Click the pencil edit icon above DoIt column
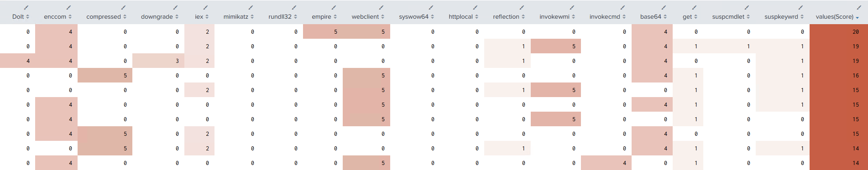 click(x=26, y=7)
